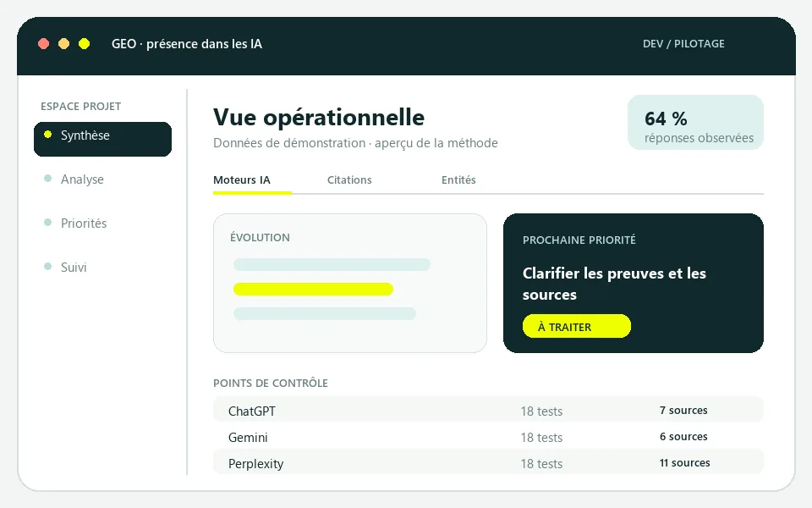Click the yellow dot beside Synthèse
The height and width of the screenshot is (508, 812).
point(47,135)
